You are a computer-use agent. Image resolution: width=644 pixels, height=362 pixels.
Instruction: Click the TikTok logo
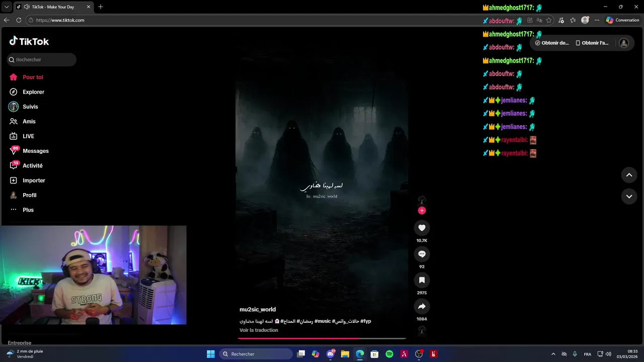click(x=29, y=41)
